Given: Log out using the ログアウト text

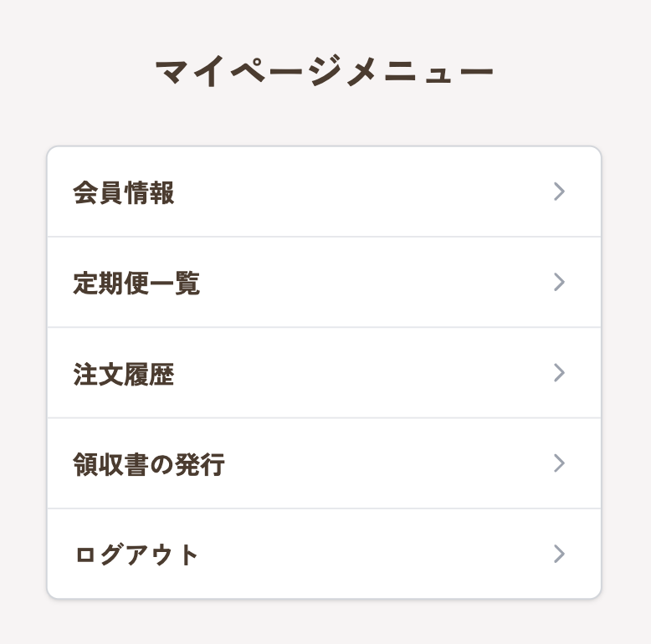Looking at the screenshot, I should click(136, 555).
